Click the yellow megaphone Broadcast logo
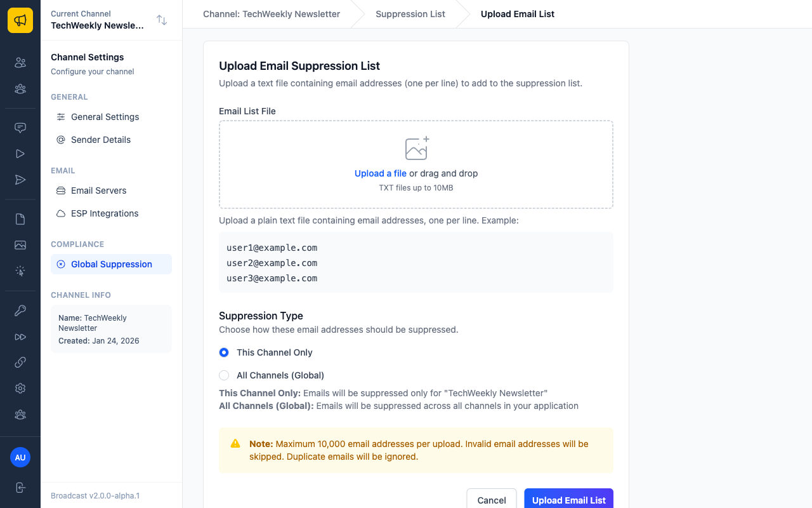This screenshot has width=812, height=508. coord(20,20)
